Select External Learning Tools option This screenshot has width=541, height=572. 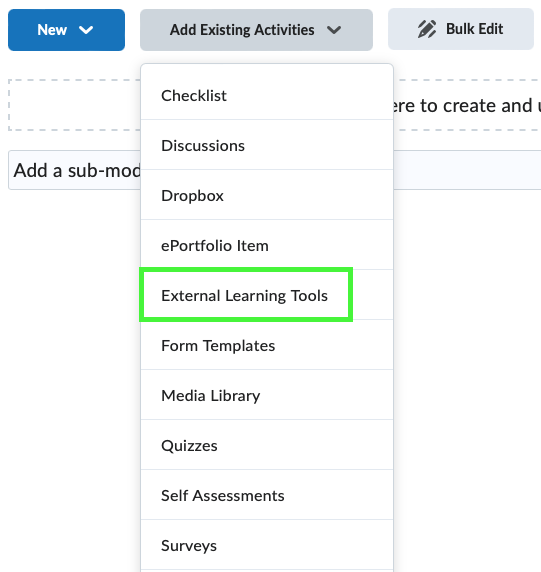point(267,295)
